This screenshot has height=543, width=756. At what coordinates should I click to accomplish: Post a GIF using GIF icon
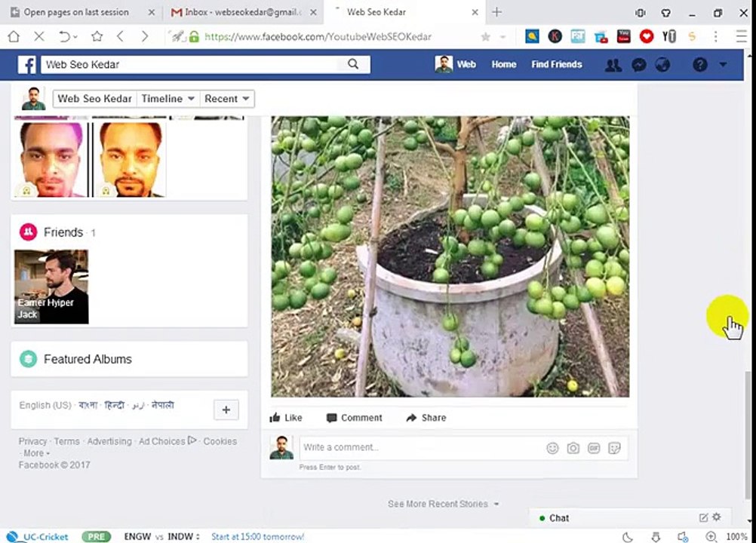coord(594,448)
